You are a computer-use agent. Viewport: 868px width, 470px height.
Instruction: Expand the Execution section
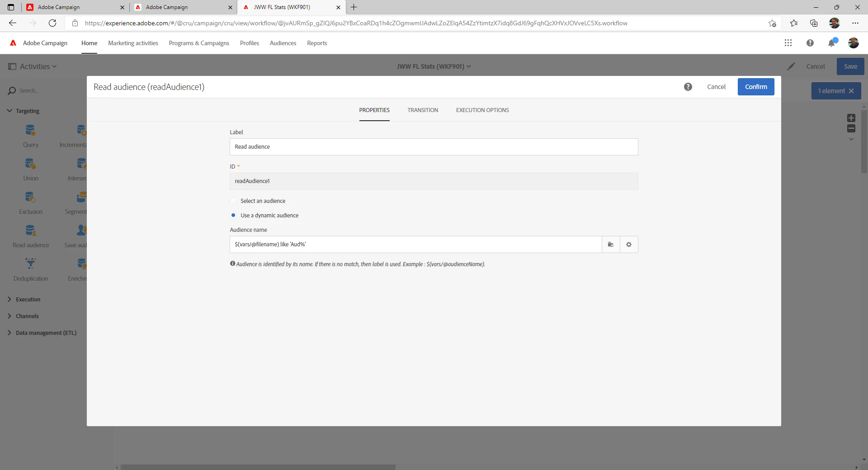click(x=9, y=299)
